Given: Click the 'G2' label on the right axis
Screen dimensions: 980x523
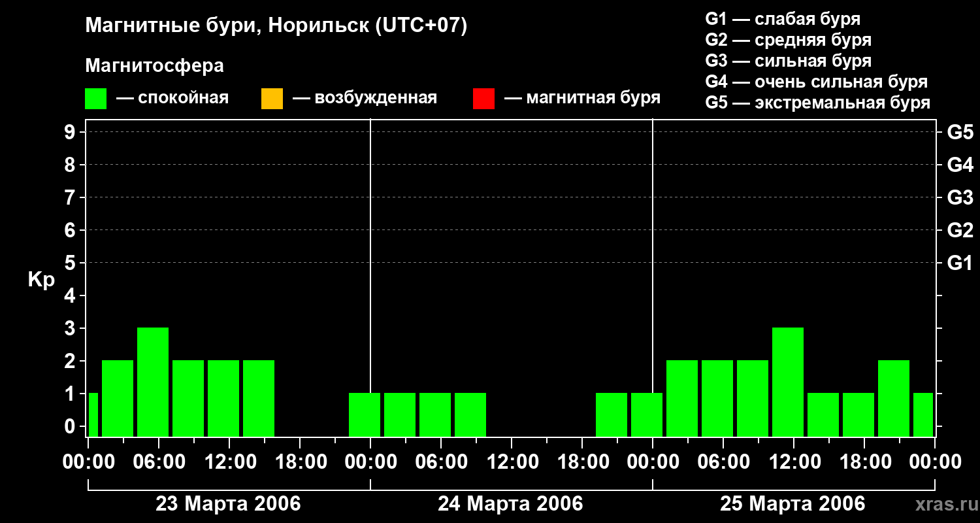Looking at the screenshot, I should (x=960, y=230).
